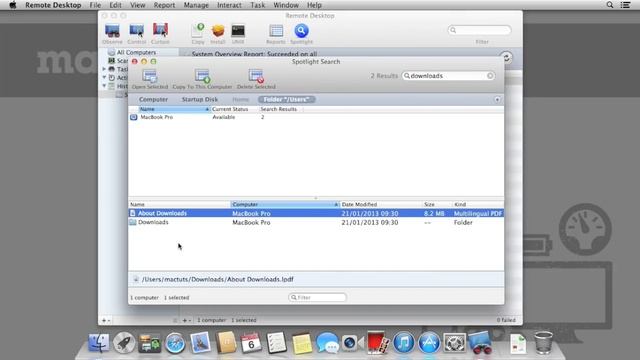Open the Report menu
The image size is (640, 360).
pos(164,5)
